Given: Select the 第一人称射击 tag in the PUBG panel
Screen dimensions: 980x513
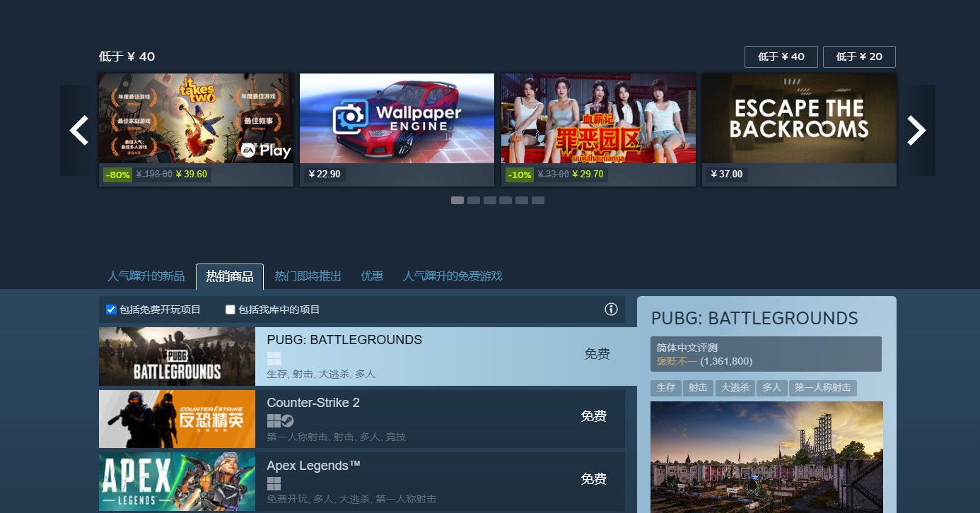Looking at the screenshot, I should pyautogui.click(x=822, y=387).
